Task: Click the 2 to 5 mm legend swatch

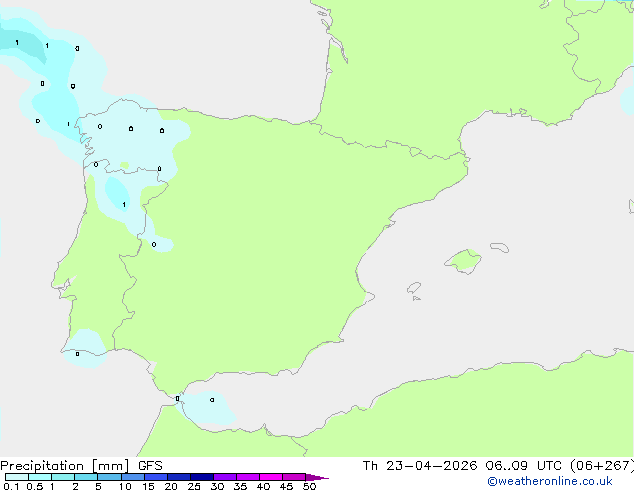Action: pyautogui.click(x=86, y=477)
